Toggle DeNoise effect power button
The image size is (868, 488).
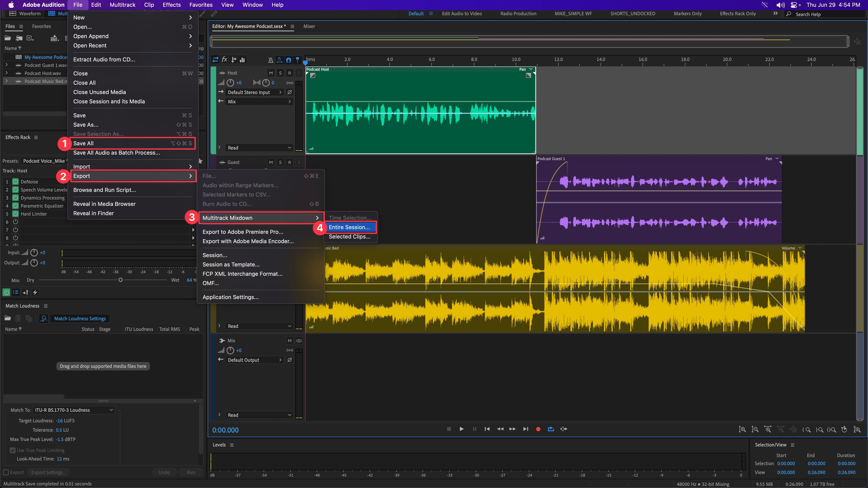(15, 182)
